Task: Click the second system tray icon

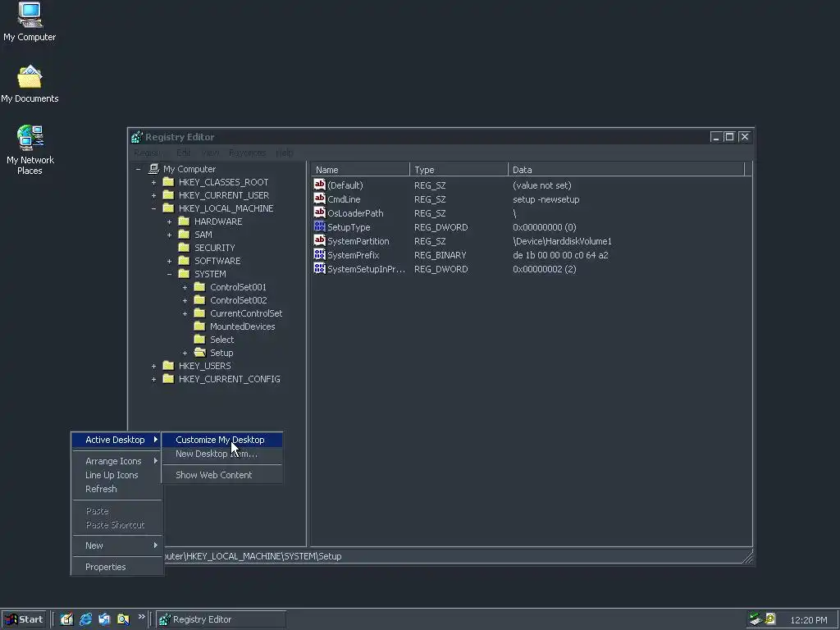Action: tap(770, 619)
